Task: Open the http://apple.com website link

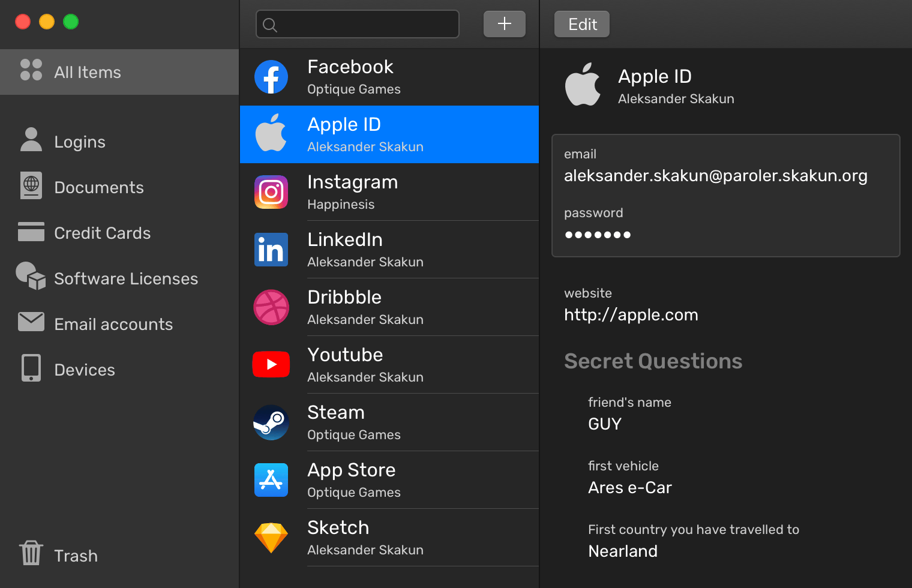Action: point(631,315)
